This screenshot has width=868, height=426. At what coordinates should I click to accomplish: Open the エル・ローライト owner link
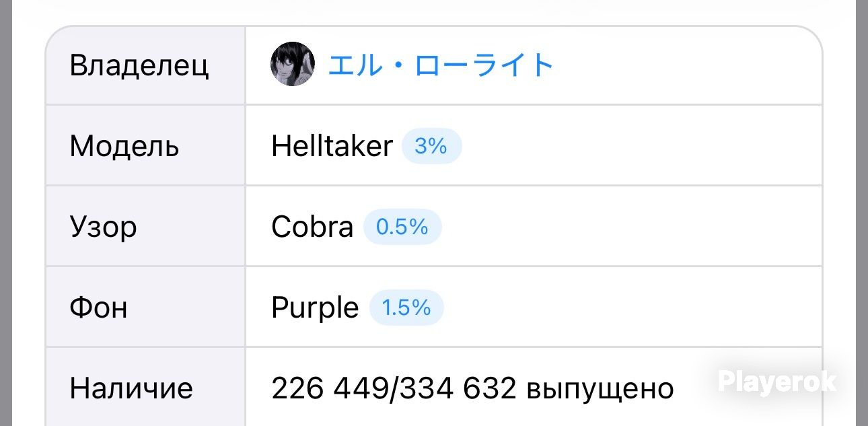[441, 65]
